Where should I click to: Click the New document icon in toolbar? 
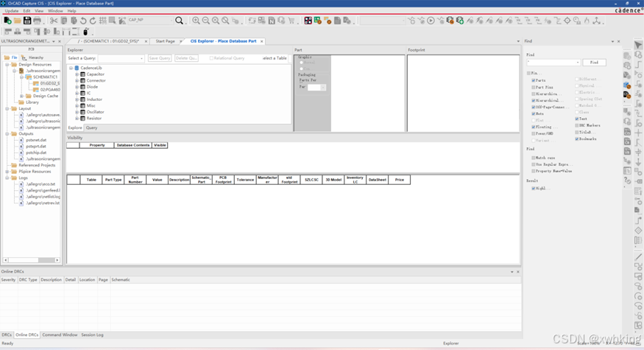7,20
